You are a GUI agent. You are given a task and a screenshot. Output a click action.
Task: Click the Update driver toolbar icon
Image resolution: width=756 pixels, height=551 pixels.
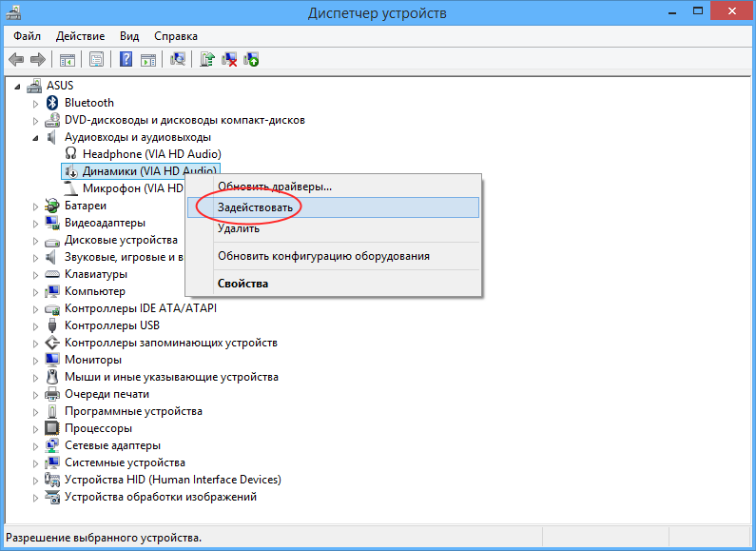point(207,59)
